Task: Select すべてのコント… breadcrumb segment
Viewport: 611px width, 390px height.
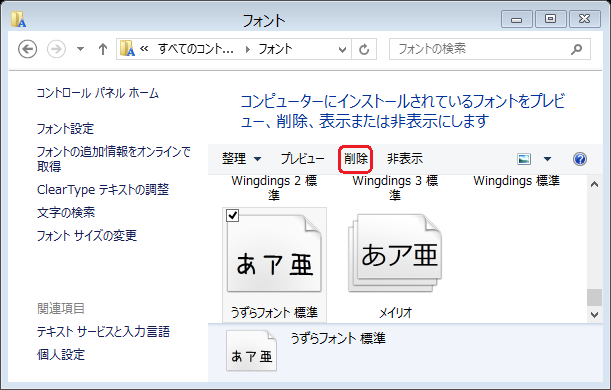Action: (x=196, y=49)
